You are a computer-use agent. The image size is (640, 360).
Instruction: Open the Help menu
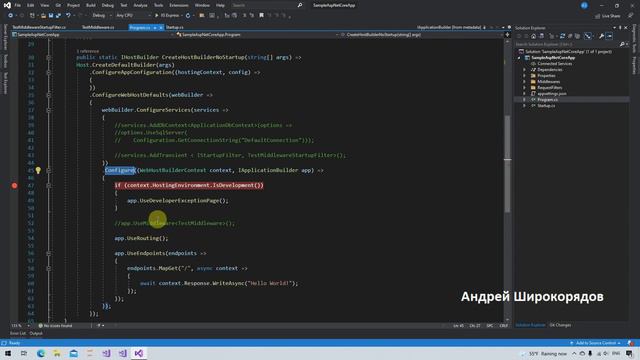(220, 5)
